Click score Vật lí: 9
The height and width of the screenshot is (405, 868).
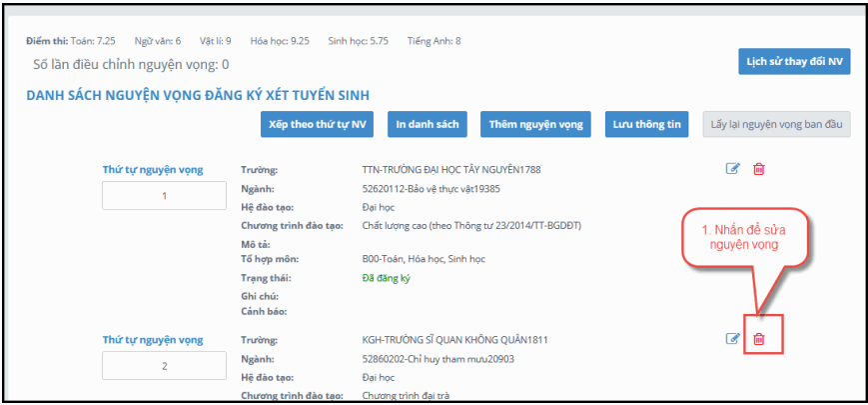click(216, 41)
